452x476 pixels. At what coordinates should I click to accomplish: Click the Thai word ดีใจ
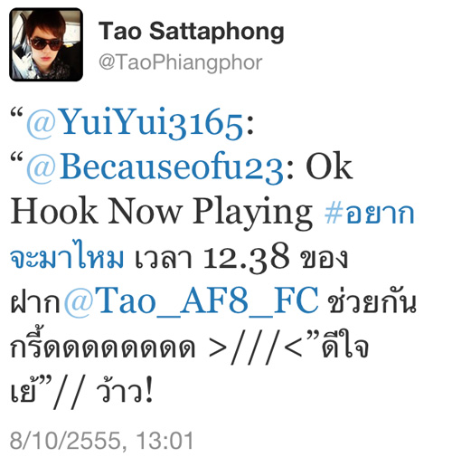345,345
